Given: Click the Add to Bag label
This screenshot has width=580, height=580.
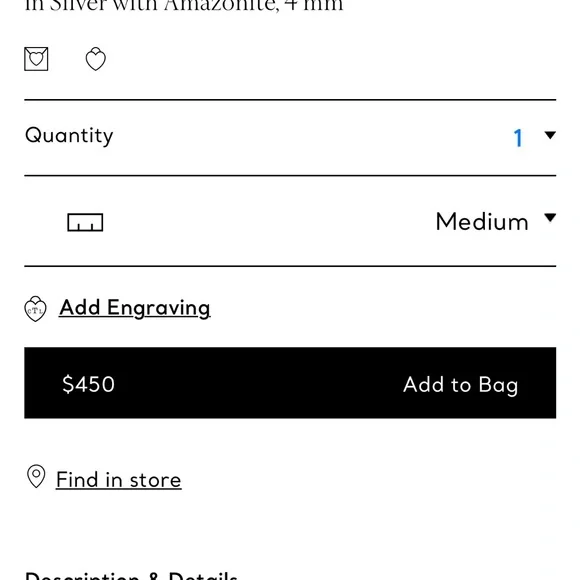Looking at the screenshot, I should [x=461, y=385].
